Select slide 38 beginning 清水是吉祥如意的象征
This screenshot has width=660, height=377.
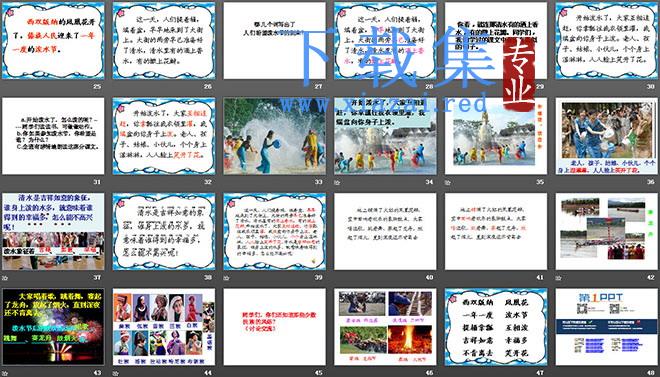tap(164, 231)
